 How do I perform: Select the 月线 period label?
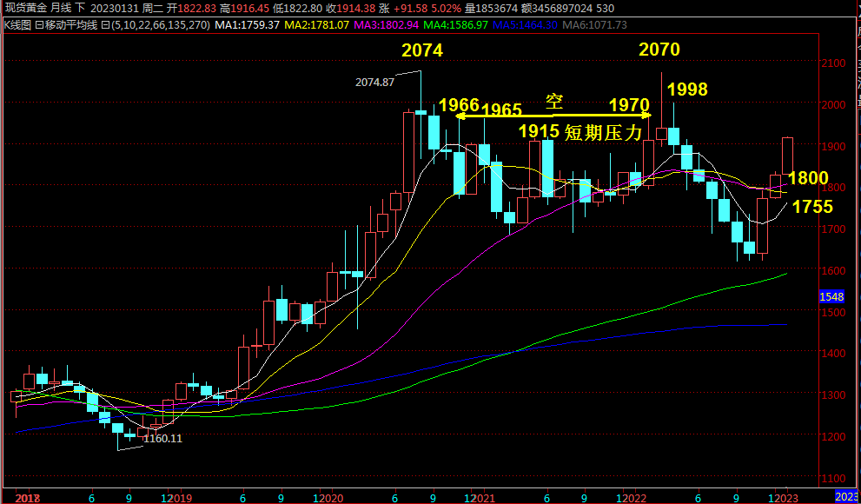pos(60,8)
